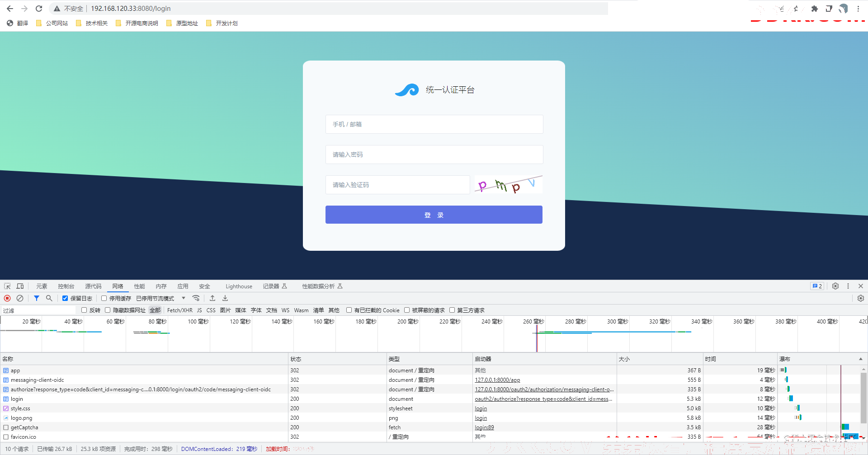
Task: Switch to the Lighthouse tab
Action: point(239,286)
